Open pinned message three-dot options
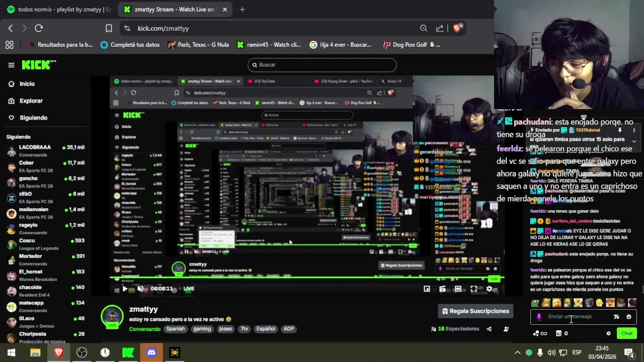This screenshot has width=644, height=362. tap(634, 130)
